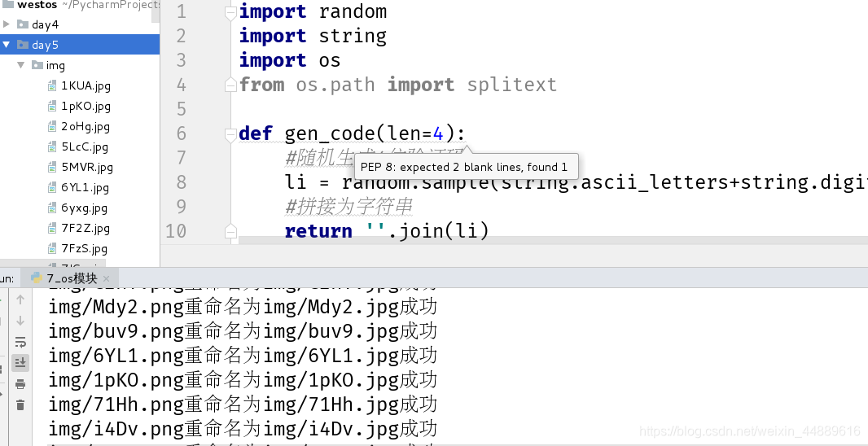This screenshot has width=868, height=446.
Task: Open the file 7F2Z.jpg
Action: click(x=85, y=228)
